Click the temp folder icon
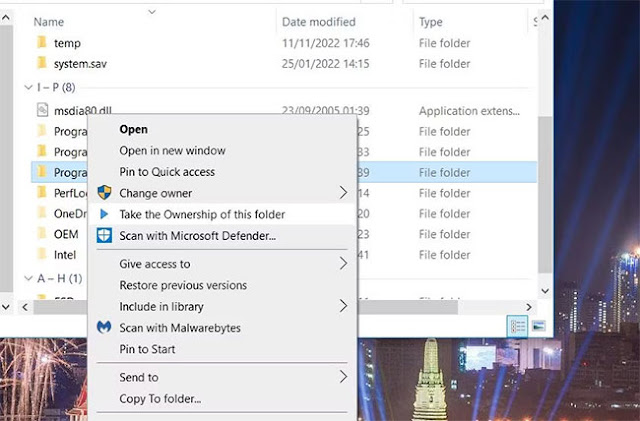Image resolution: width=640 pixels, height=421 pixels. pos(42,42)
